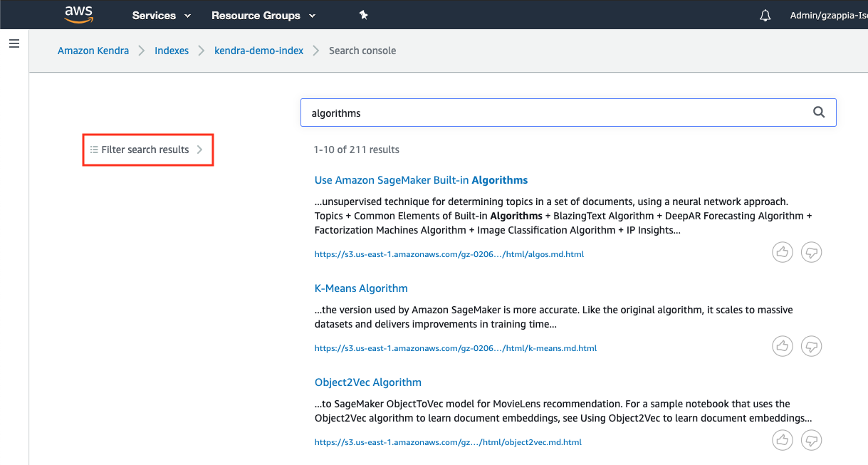Open the Services dropdown menu
The width and height of the screenshot is (868, 465).
pos(162,15)
